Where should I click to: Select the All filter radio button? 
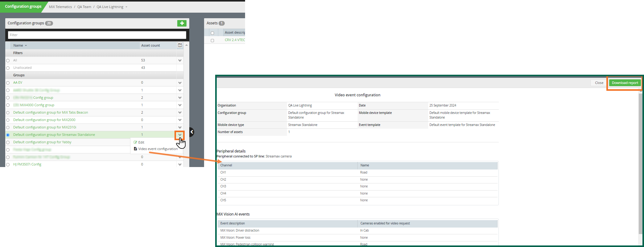(x=8, y=61)
